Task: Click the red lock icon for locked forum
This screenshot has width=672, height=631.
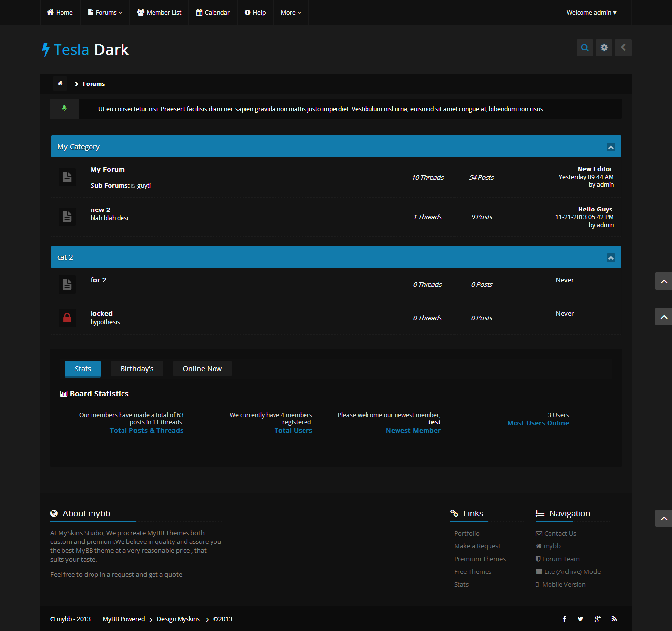Action: point(67,318)
